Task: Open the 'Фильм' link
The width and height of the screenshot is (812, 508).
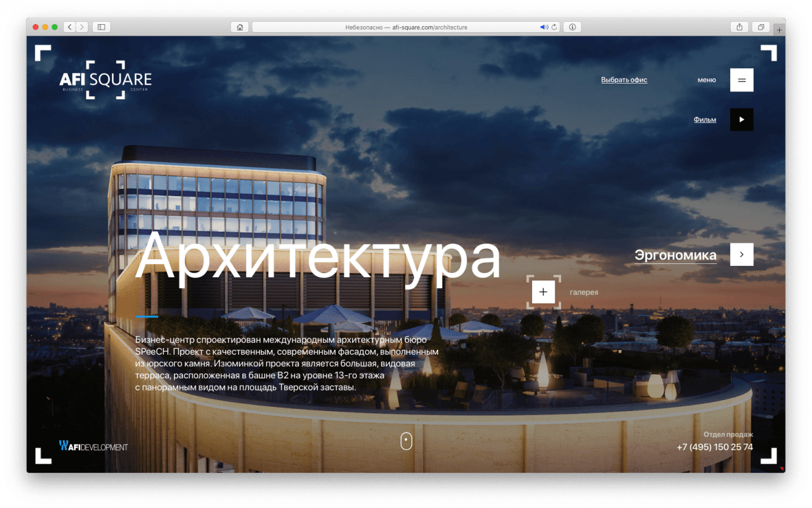Action: pos(705,120)
